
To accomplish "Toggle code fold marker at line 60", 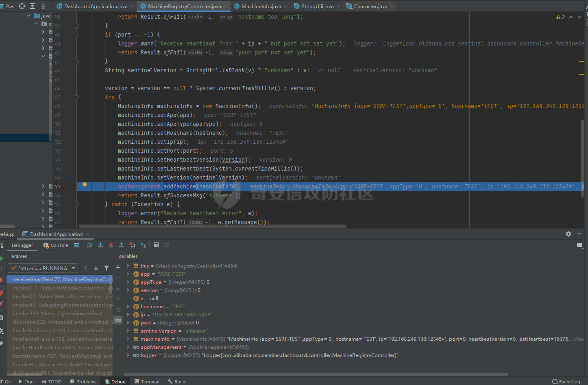I will (76, 35).
